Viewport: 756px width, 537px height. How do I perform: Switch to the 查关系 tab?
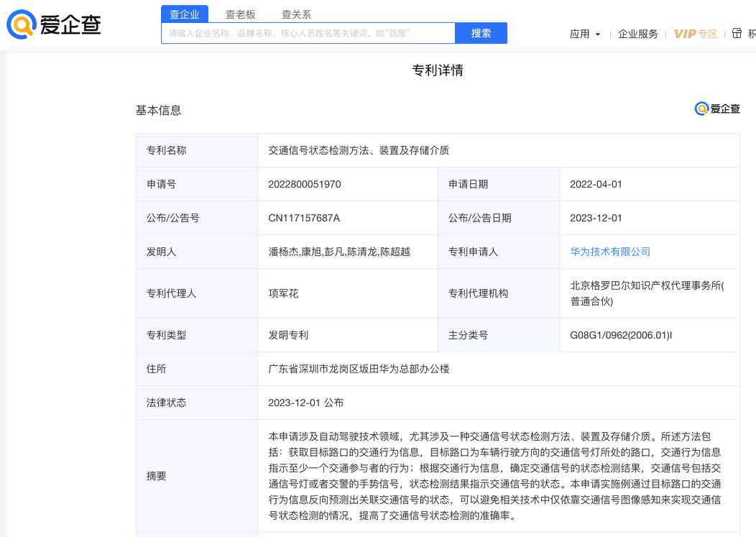296,14
